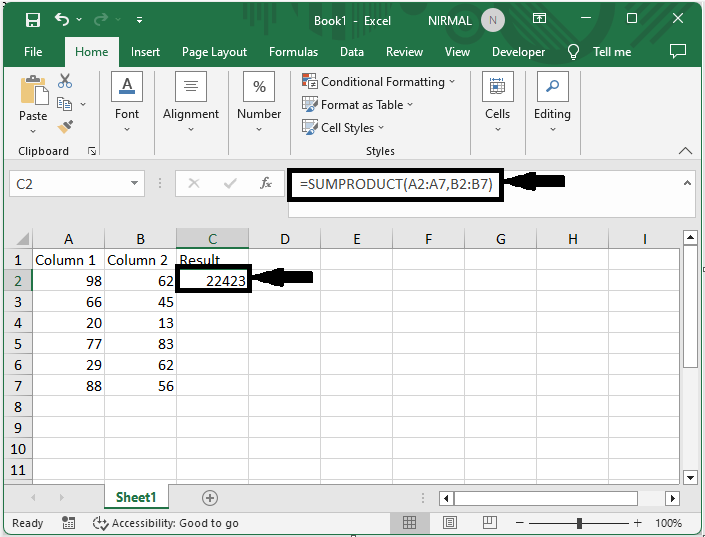Open Ribbon Display Options

539,18
